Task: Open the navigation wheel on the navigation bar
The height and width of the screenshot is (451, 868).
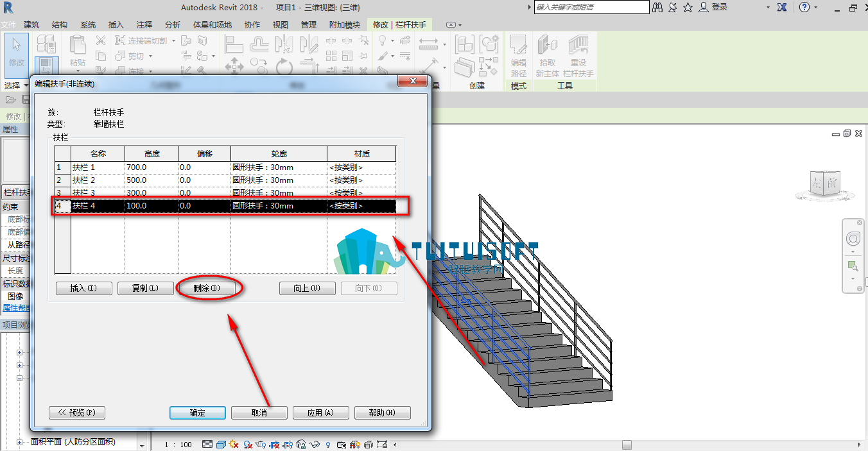Action: tap(853, 239)
